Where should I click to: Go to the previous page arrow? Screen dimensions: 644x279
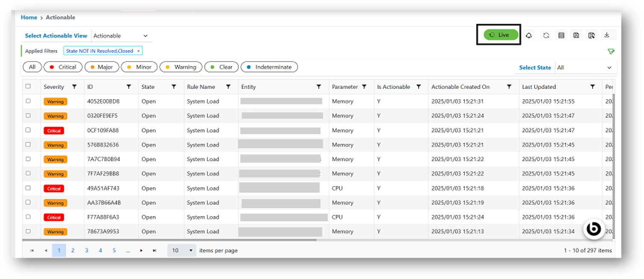pos(46,251)
